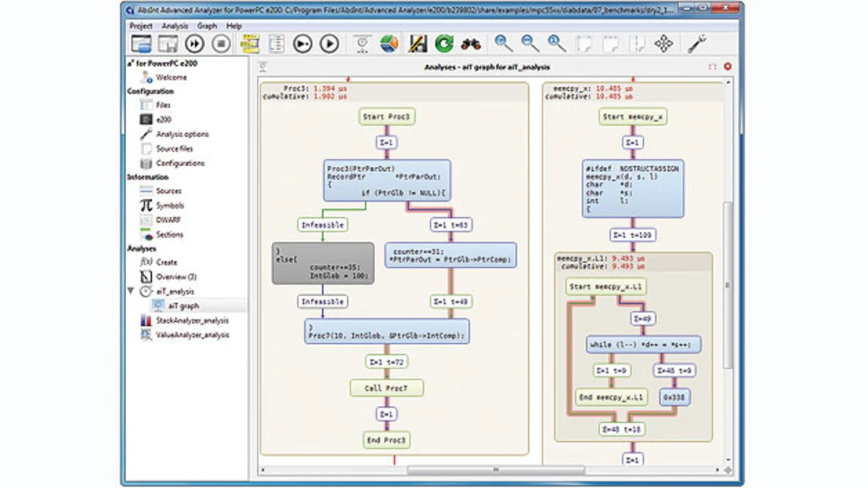The image size is (868, 488).
Task: Click the green refresh toolbar icon
Action: 444,44
